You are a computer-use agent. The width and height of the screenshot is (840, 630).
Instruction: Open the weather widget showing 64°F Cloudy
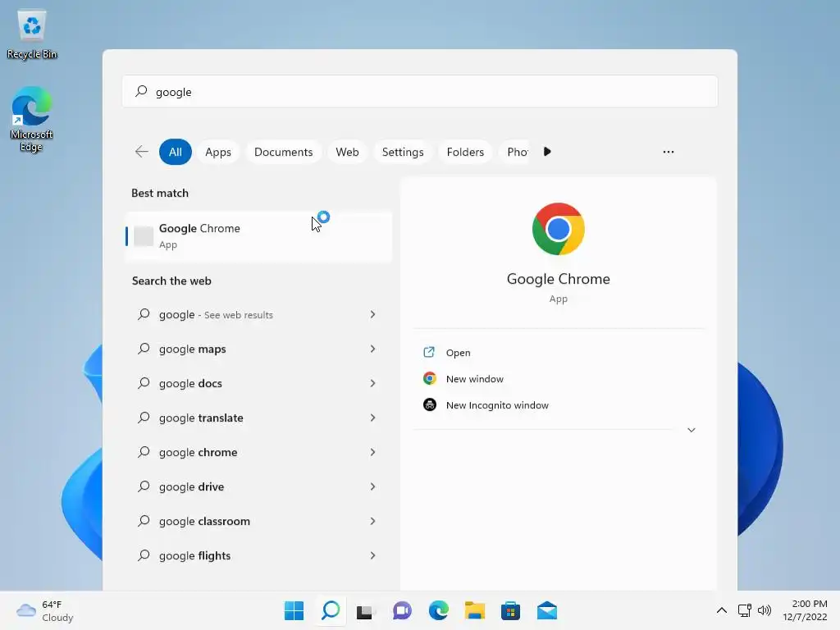45,610
